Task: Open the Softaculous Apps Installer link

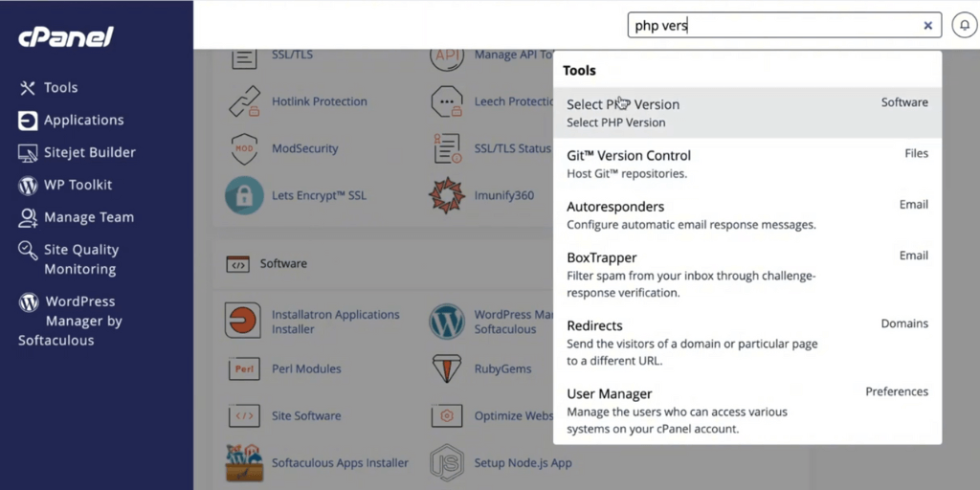Action: click(340, 463)
